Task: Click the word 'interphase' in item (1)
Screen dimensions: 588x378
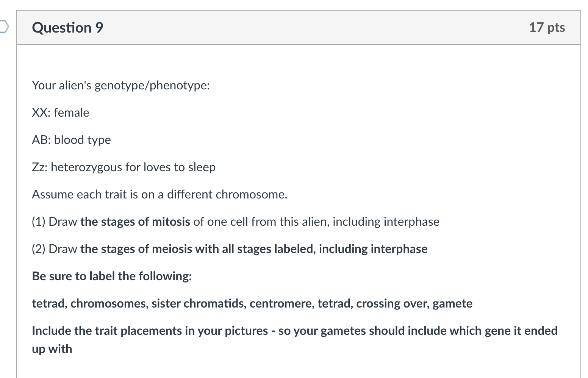Action: pos(411,222)
